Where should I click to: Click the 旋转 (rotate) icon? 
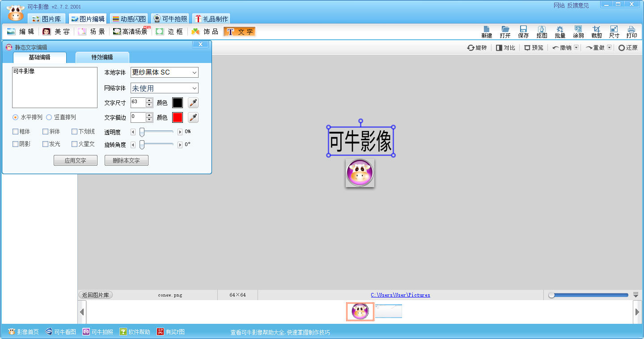[x=477, y=47]
